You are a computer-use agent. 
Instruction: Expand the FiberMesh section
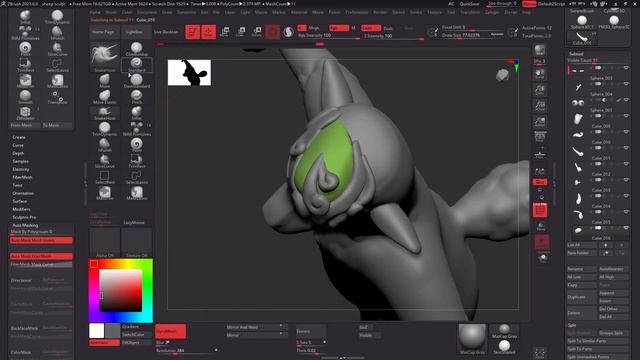point(22,177)
